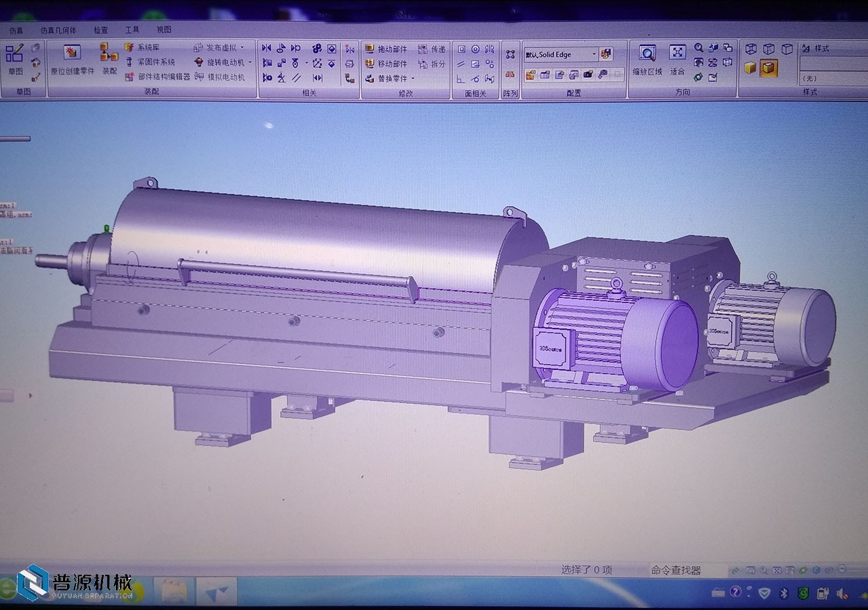Enable shaded with visible edges style
This screenshot has height=610, width=868.
[768, 68]
